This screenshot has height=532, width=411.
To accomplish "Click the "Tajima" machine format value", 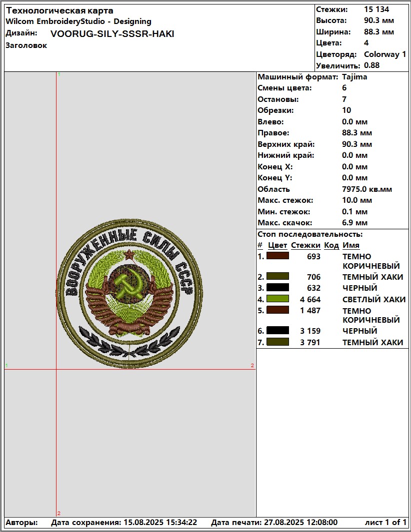I will pyautogui.click(x=354, y=77).
